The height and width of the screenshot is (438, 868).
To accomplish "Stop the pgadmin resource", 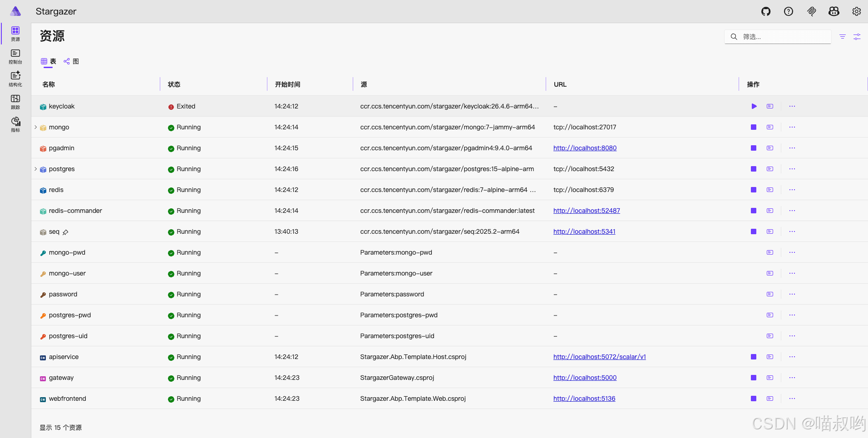I will coord(754,148).
